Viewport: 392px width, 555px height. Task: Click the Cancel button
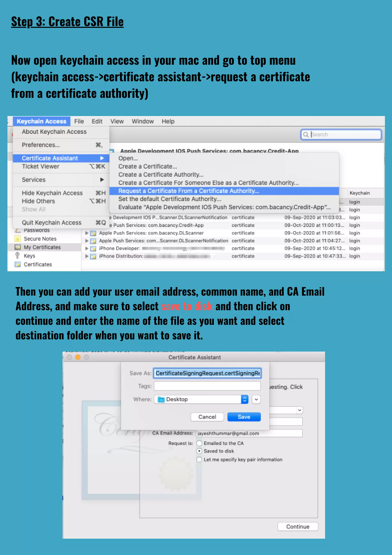click(x=207, y=417)
